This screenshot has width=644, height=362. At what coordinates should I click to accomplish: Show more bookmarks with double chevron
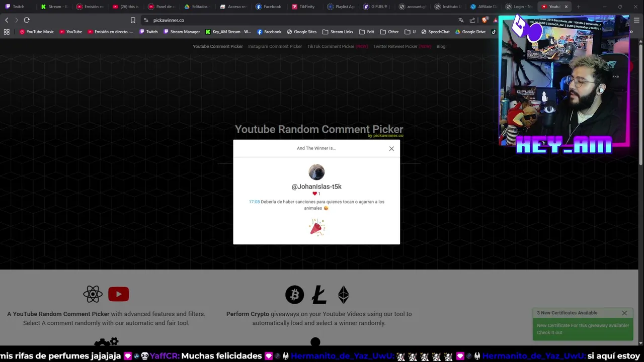click(x=632, y=32)
